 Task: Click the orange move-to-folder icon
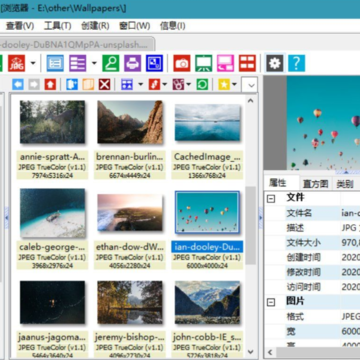tap(88, 84)
